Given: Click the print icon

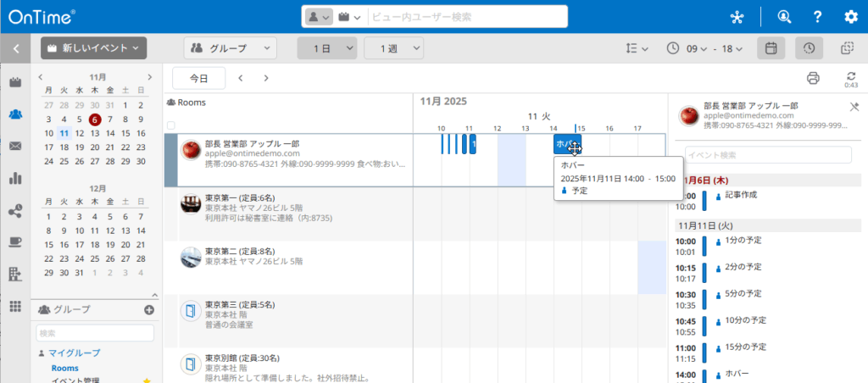Looking at the screenshot, I should (813, 78).
